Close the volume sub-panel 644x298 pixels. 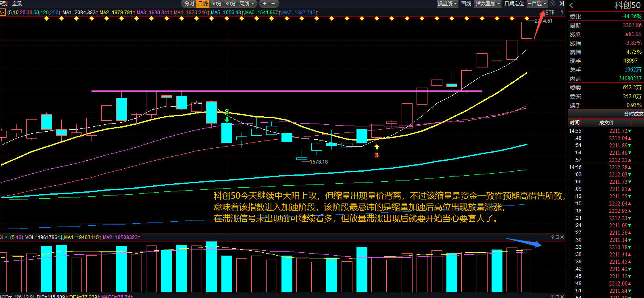562,237
